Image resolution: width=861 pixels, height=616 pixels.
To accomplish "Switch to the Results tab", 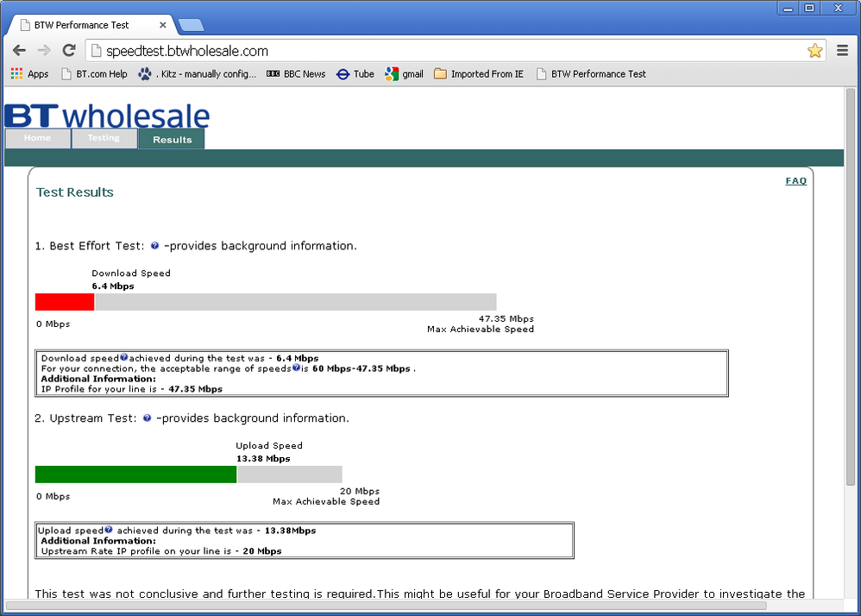I will (172, 139).
